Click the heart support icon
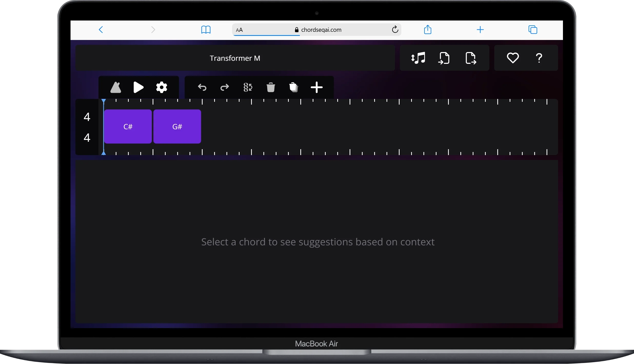The height and width of the screenshot is (364, 634). (x=513, y=58)
